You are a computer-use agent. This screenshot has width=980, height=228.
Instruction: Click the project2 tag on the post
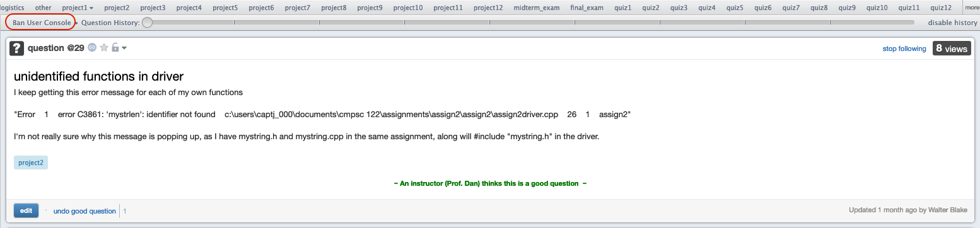(31, 162)
